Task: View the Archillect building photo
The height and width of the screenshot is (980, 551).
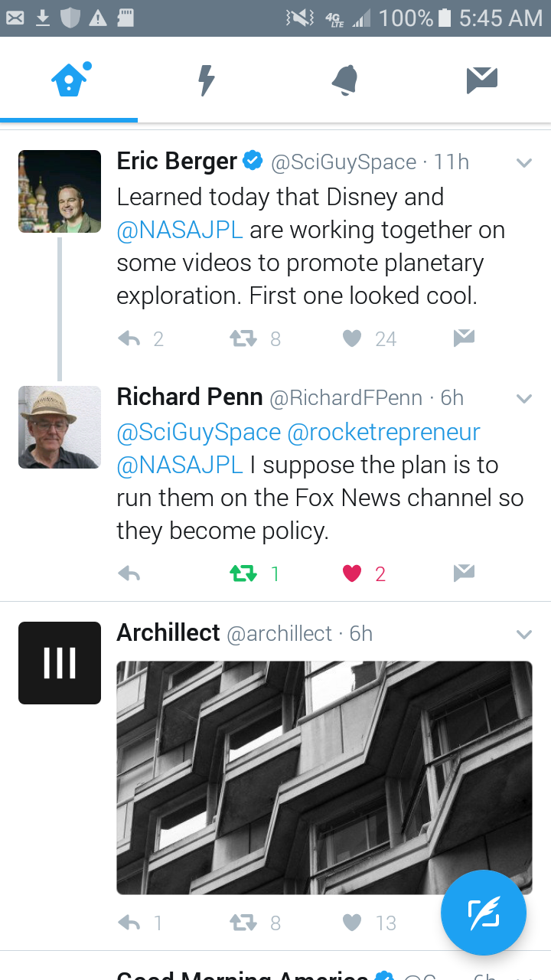Action: click(x=324, y=777)
